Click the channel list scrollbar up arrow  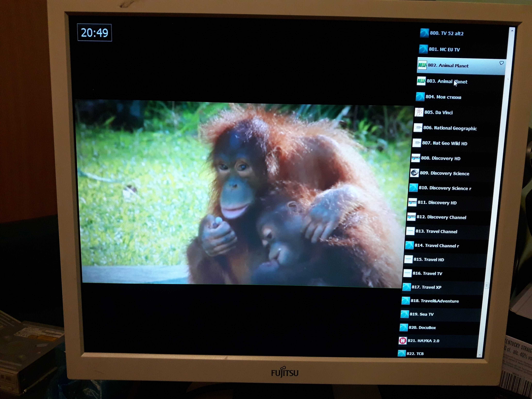[x=512, y=31]
